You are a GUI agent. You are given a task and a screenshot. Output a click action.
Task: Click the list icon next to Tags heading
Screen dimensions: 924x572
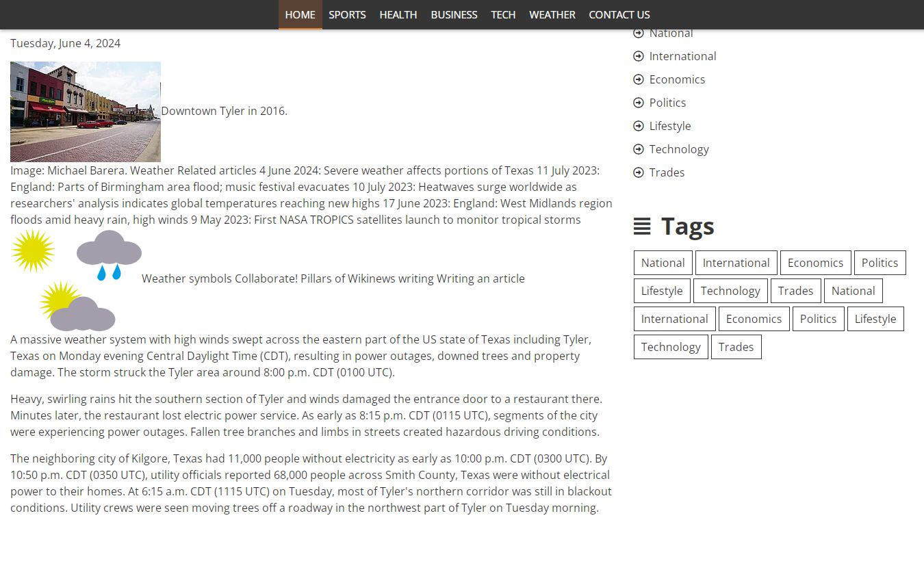[642, 226]
